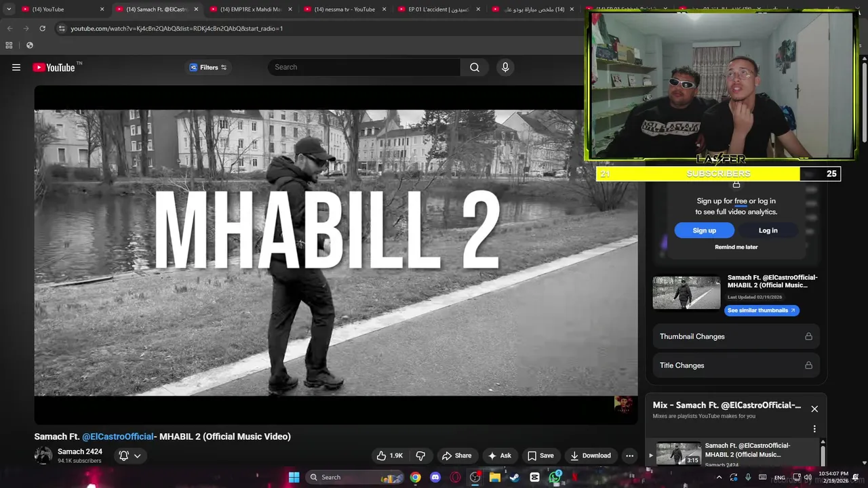Switch to nessma tv - YouTube tab
This screenshot has height=488, width=868.
(x=344, y=9)
